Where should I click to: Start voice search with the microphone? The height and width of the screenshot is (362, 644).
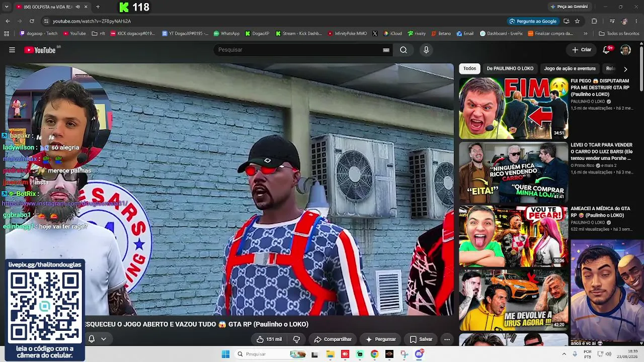point(426,50)
